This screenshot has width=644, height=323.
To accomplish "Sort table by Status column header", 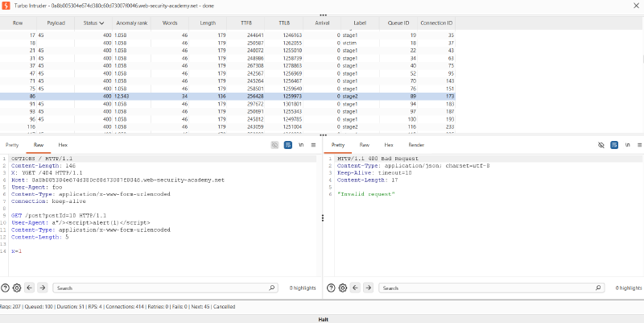I will pyautogui.click(x=93, y=23).
